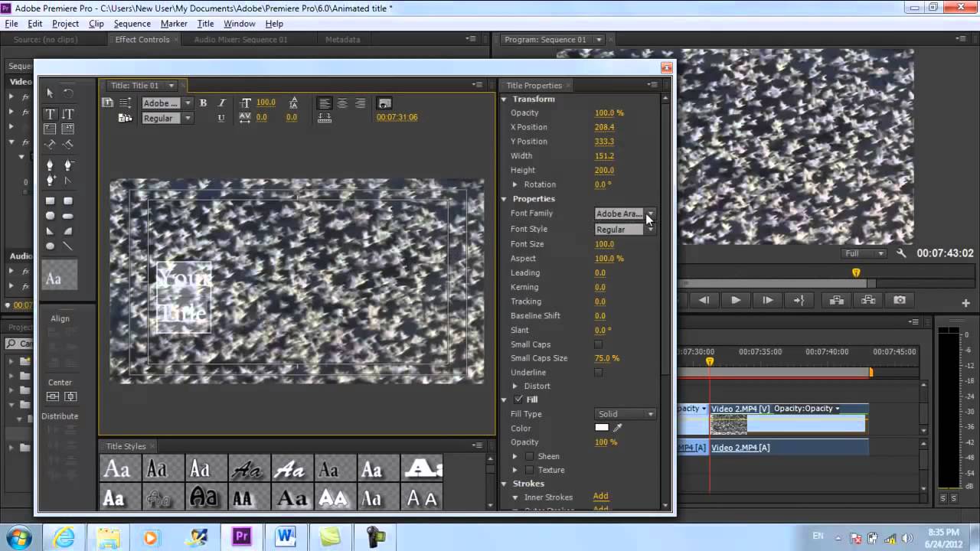Open the Templates icon in Titler toolbar
Image resolution: width=980 pixels, height=551 pixels.
(x=126, y=118)
